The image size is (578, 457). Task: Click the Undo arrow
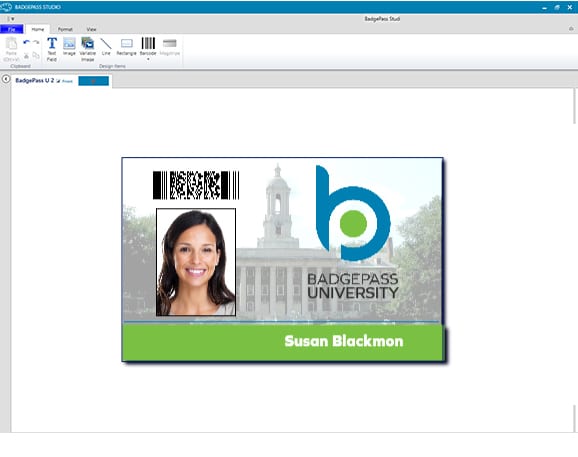pos(27,43)
